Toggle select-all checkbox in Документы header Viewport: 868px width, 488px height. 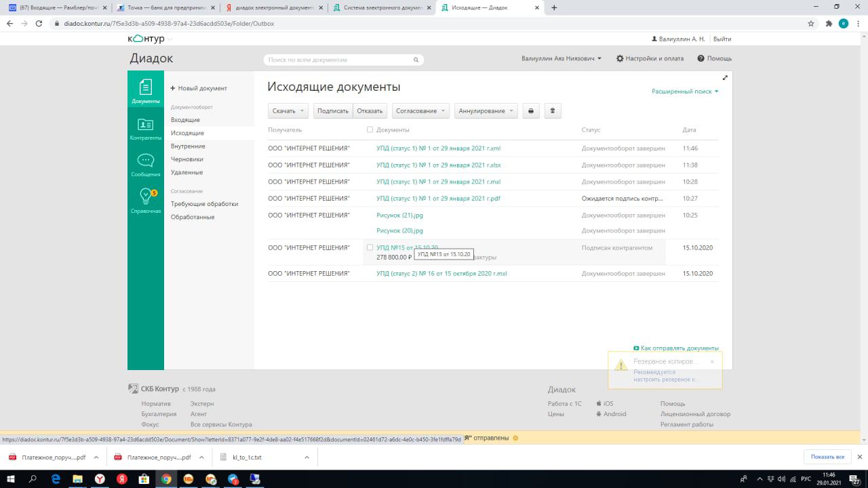370,129
